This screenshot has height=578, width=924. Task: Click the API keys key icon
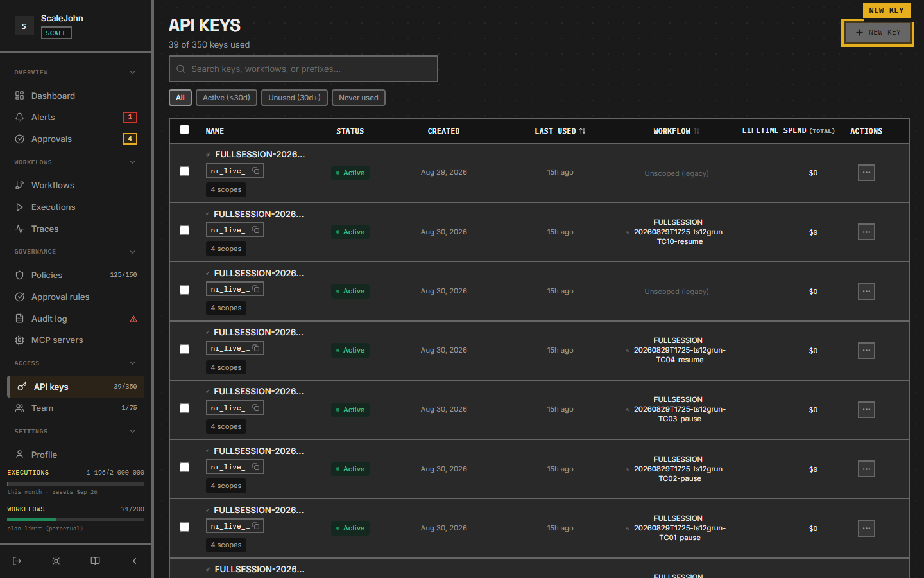[22, 387]
